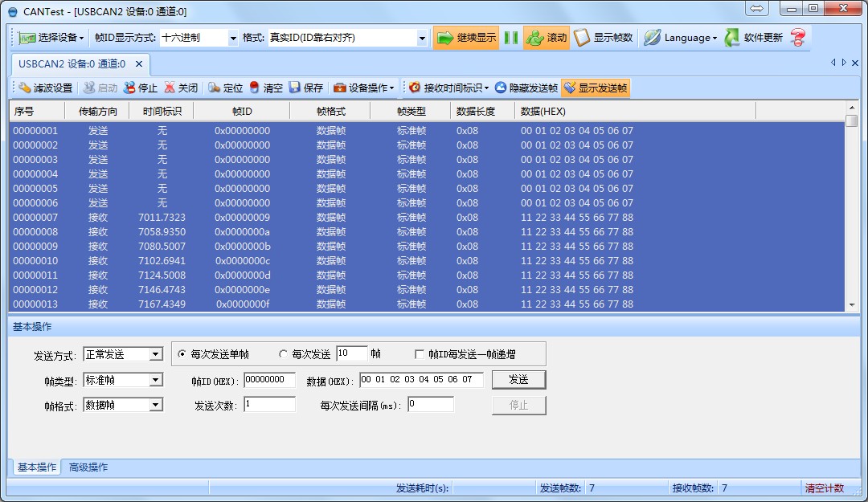
Task: Pause display with the green pause icon
Action: click(x=510, y=37)
